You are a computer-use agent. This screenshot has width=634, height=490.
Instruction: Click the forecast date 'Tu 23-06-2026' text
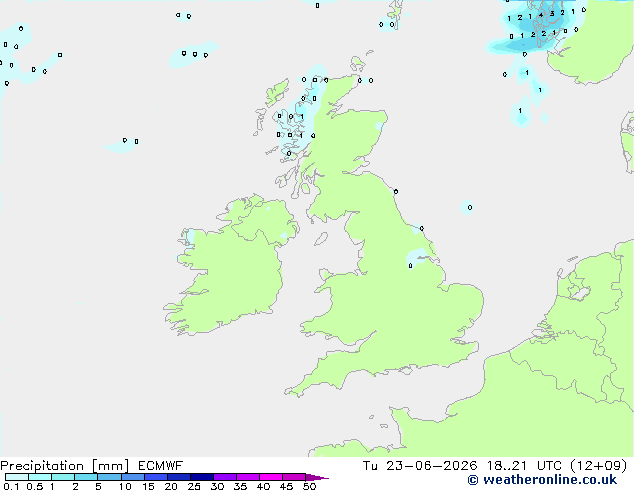(420, 466)
